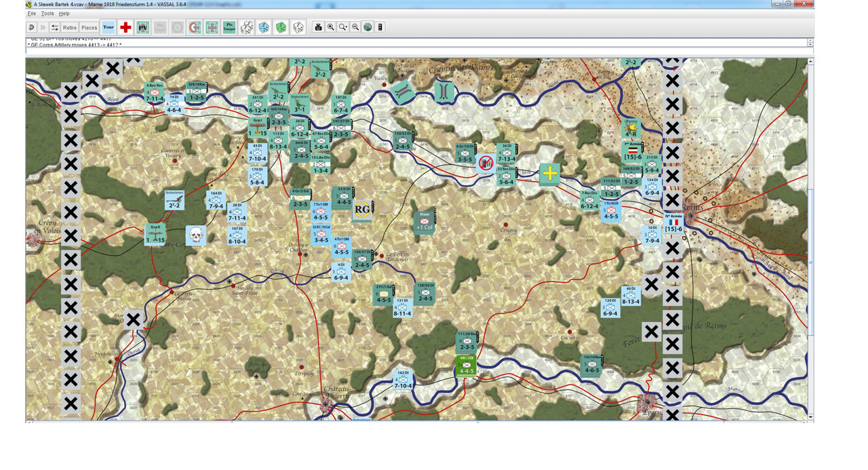The image size is (868, 470).
Task: Select the 74 DI 4-6-4 counter
Action: pyautogui.click(x=174, y=104)
